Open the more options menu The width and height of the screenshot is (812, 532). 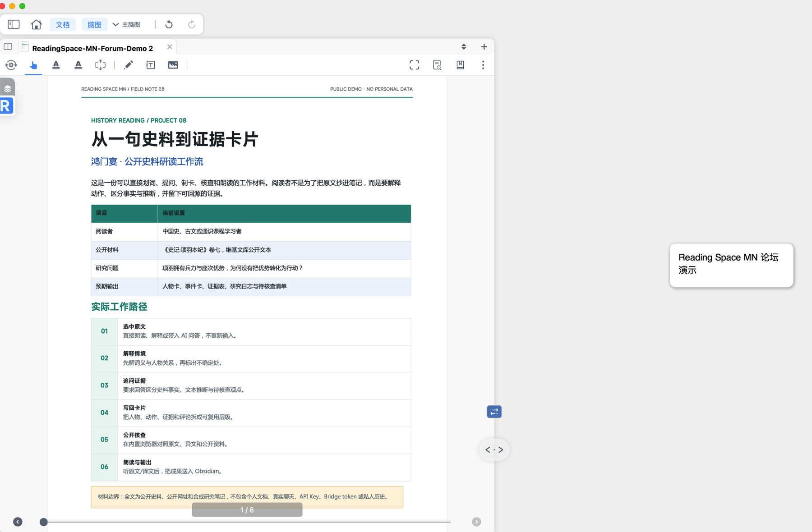click(x=483, y=65)
